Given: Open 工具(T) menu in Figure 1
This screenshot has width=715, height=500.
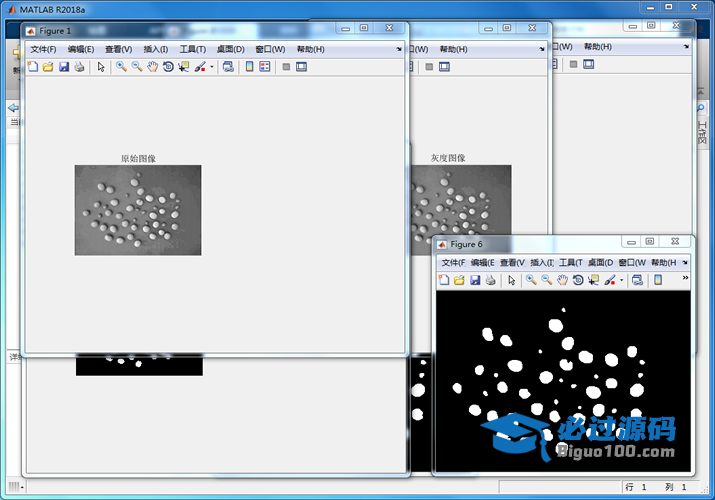Looking at the screenshot, I should [x=192, y=49].
